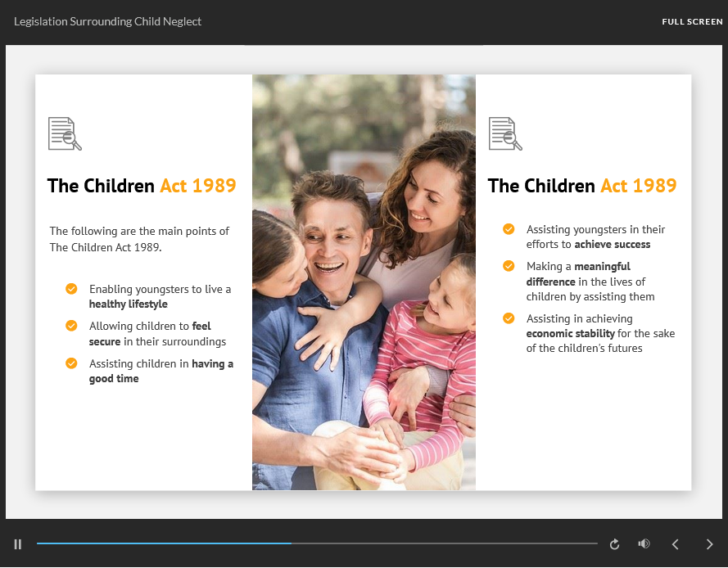Click the family photo in center
The image size is (728, 568).
364,282
